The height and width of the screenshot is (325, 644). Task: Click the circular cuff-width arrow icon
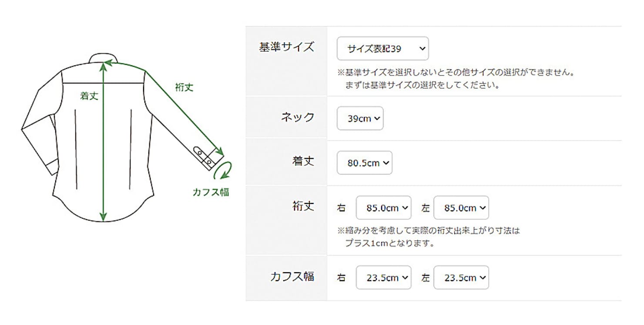[225, 169]
